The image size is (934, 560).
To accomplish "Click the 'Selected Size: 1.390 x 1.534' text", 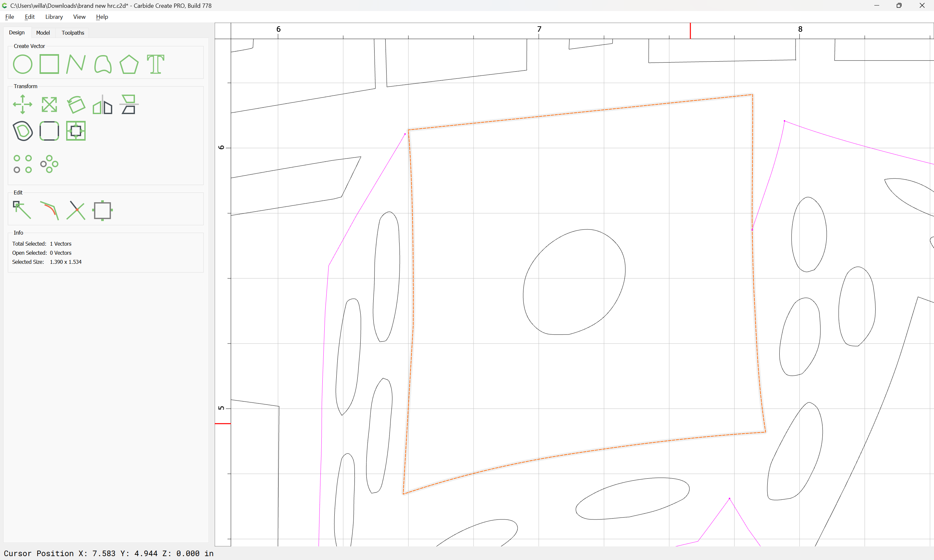I will (47, 262).
